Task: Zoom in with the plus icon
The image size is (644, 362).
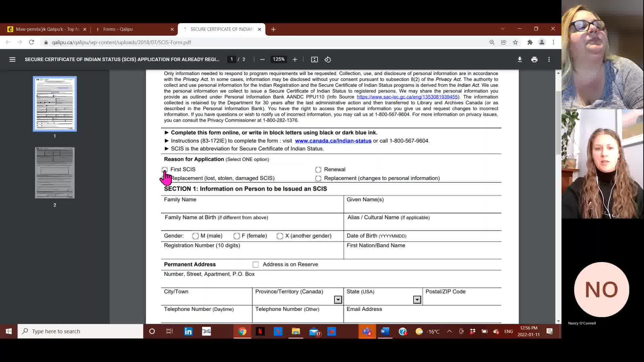Action: pyautogui.click(x=295, y=59)
